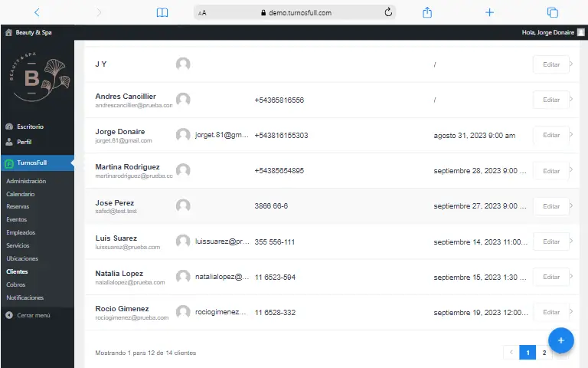The image size is (588, 368).
Task: Click Editar for Natalia Lopez
Action: tap(550, 277)
